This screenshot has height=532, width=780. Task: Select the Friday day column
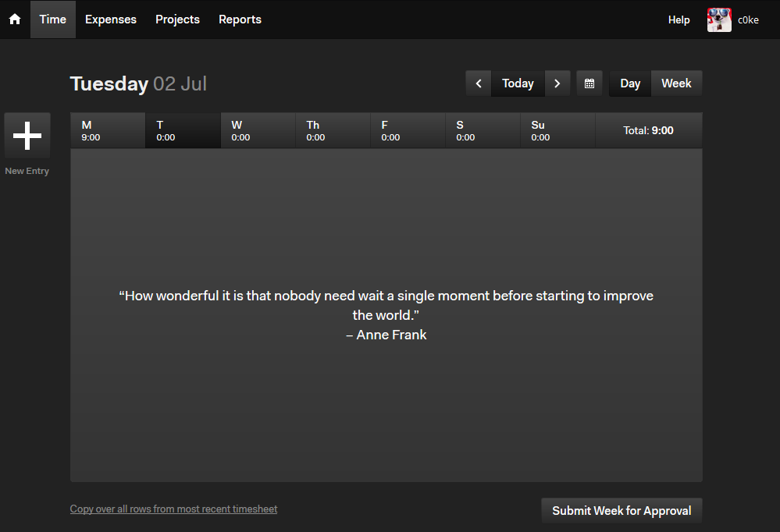(x=408, y=131)
